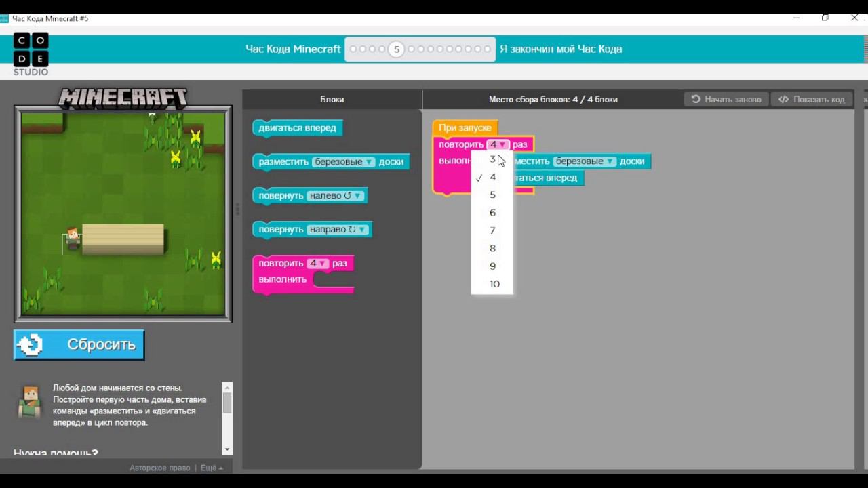Screen dimensions: 868x488
Task: Open the березовые dropdown in the workspace block
Action: point(585,161)
